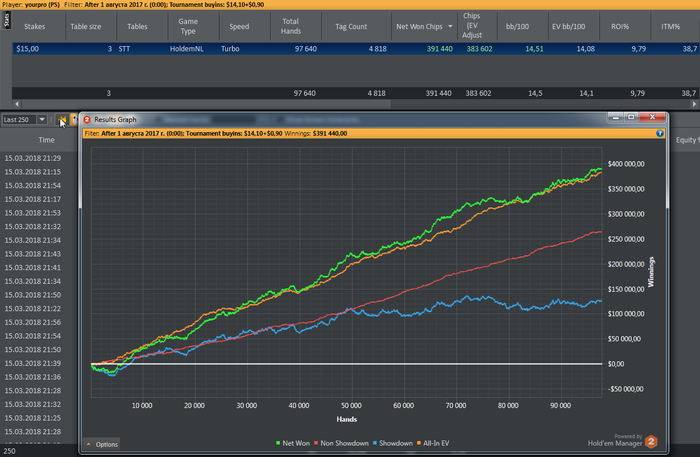Maximize the Results Graph window
Viewport: 700px width, 457px height.
tap(631, 117)
